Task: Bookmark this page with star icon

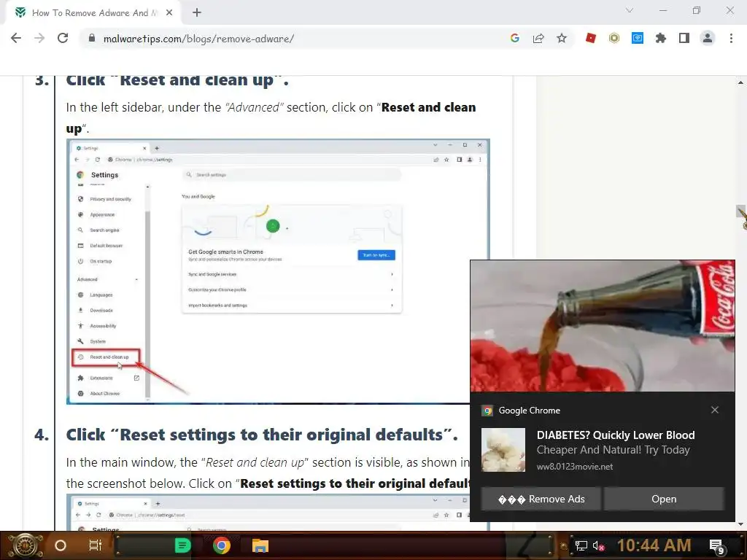Action: 562,38
